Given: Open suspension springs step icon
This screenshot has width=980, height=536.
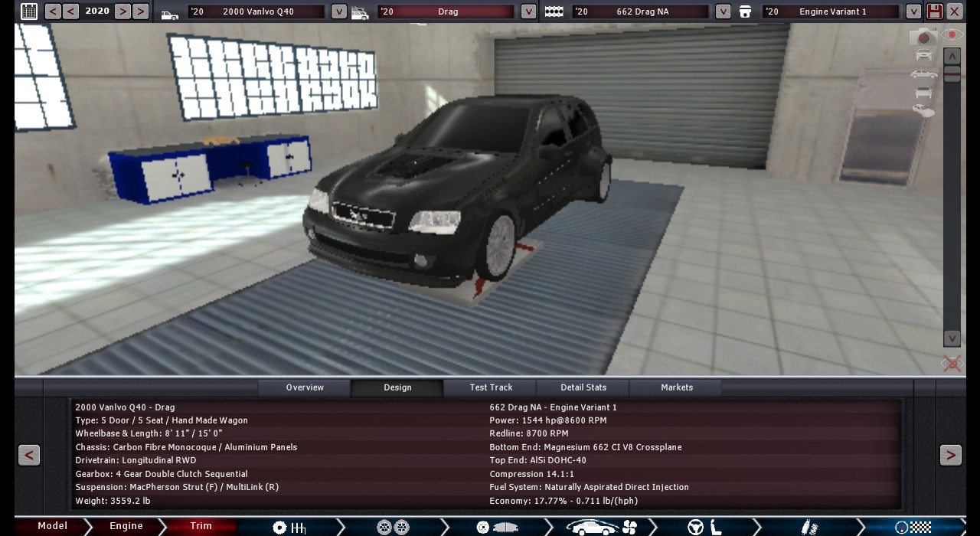Looking at the screenshot, I should pyautogui.click(x=808, y=527).
